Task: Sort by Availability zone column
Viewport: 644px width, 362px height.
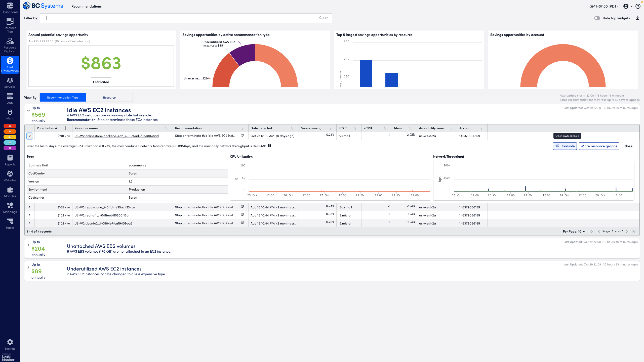Action: coord(437,128)
